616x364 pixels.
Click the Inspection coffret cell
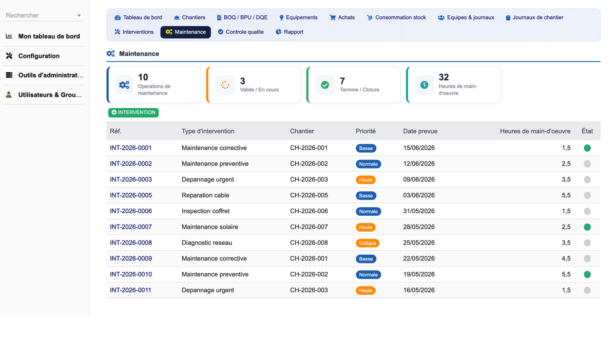coord(206,211)
